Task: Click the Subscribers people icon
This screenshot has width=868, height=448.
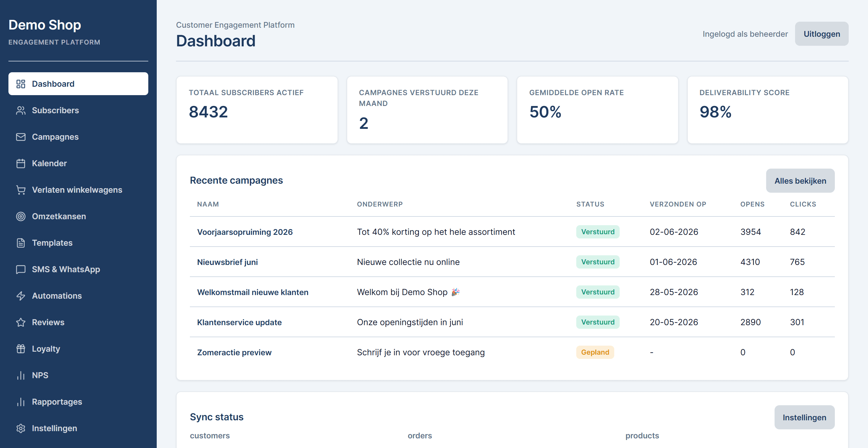Action: point(21,110)
